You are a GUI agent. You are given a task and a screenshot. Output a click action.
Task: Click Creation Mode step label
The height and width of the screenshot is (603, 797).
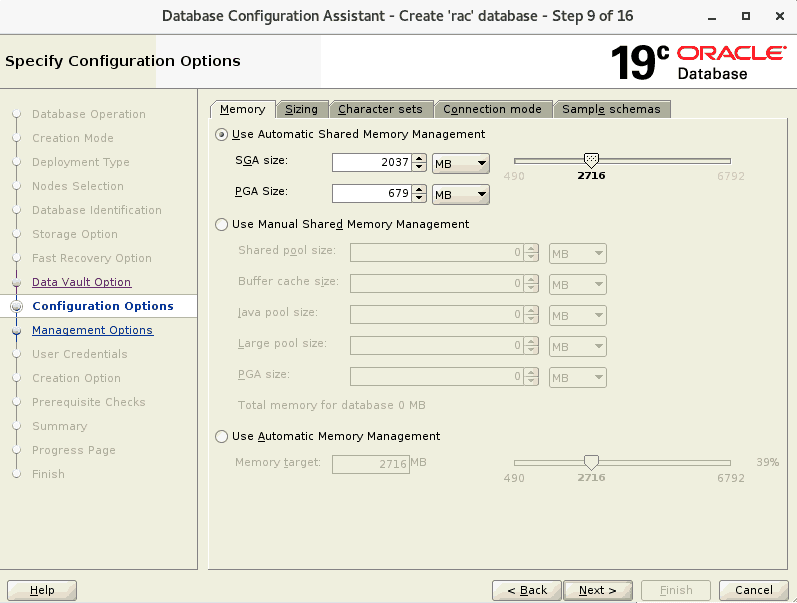tap(73, 138)
